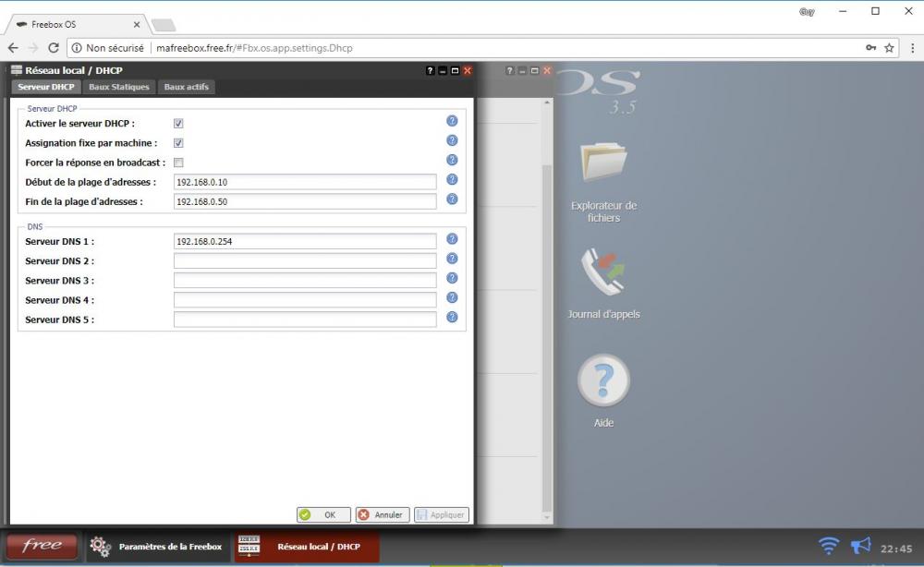The height and width of the screenshot is (567, 924).
Task: Show help for Fin de la plage d'adresses
Action: pyautogui.click(x=452, y=199)
